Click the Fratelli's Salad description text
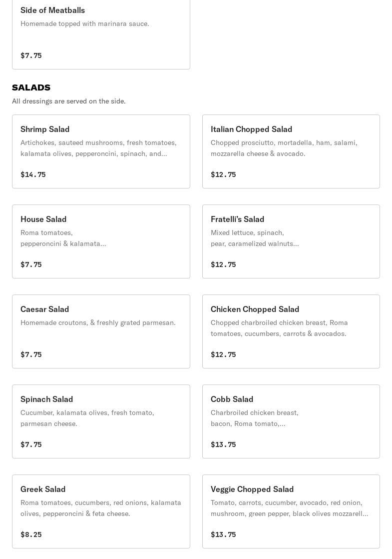This screenshot has height=559, width=392. click(255, 238)
